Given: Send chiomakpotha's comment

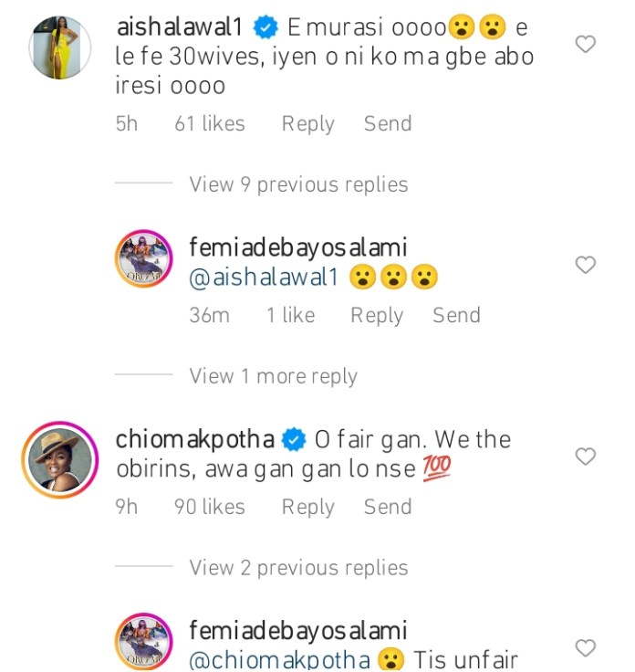Looking at the screenshot, I should [x=388, y=507].
